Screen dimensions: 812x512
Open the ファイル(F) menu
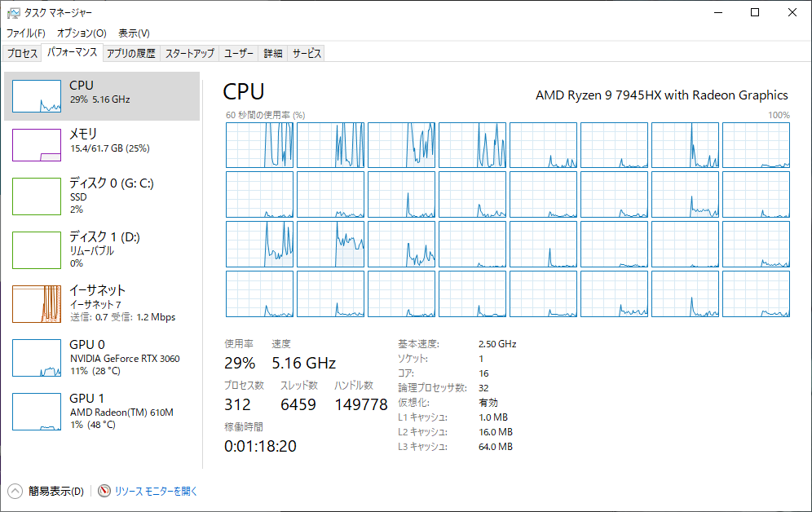tap(25, 33)
